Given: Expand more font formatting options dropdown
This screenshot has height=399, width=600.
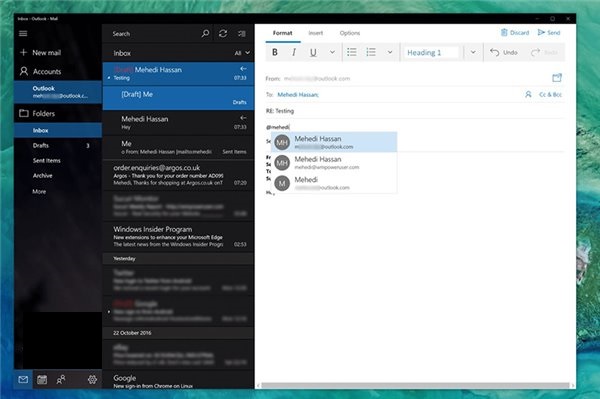Looking at the screenshot, I should point(332,52).
